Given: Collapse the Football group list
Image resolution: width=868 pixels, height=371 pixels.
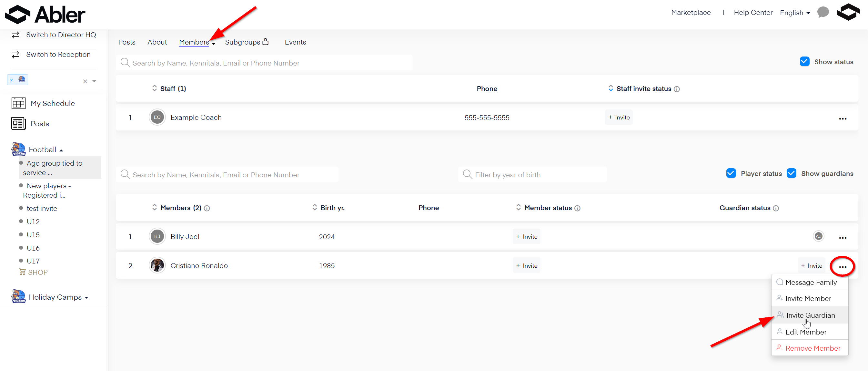Looking at the screenshot, I should pyautogui.click(x=61, y=150).
